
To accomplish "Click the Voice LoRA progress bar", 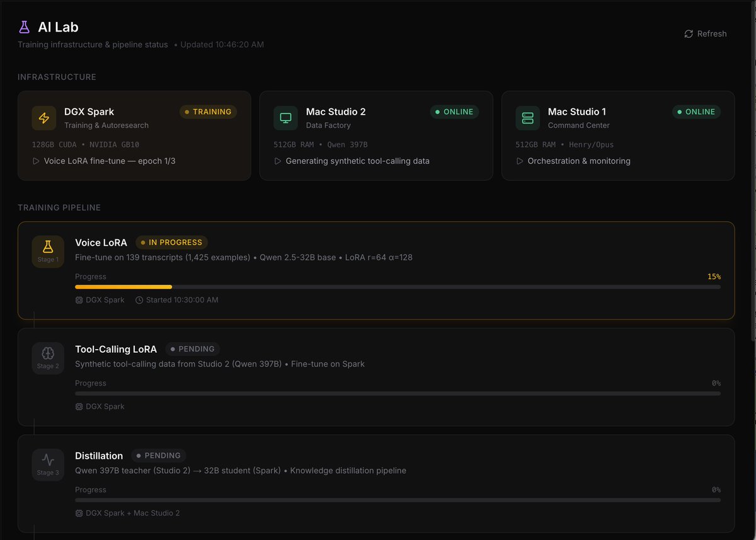I will click(398, 287).
